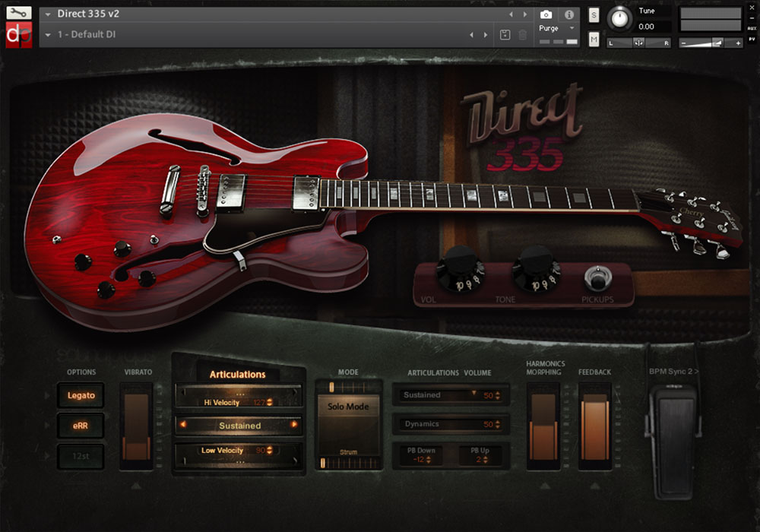Select previous articulation with left arrow beside Sustained

[183, 424]
